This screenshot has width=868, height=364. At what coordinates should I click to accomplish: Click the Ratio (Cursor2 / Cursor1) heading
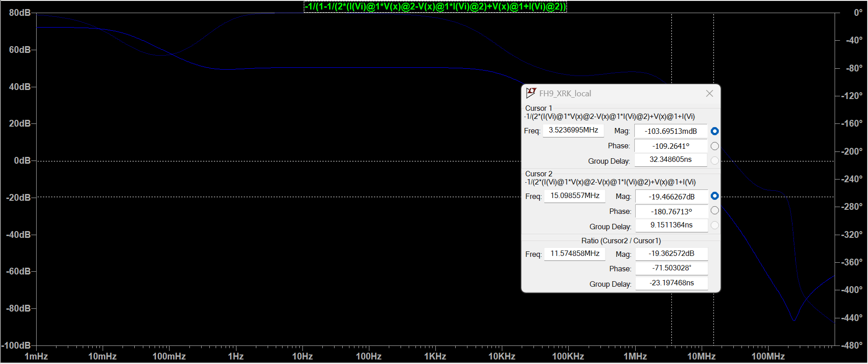(621, 241)
